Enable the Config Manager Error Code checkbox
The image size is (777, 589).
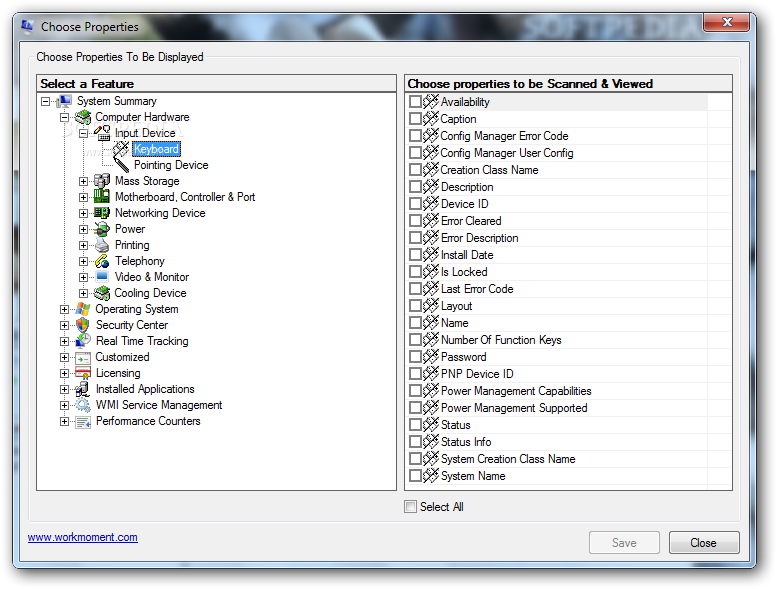click(415, 136)
